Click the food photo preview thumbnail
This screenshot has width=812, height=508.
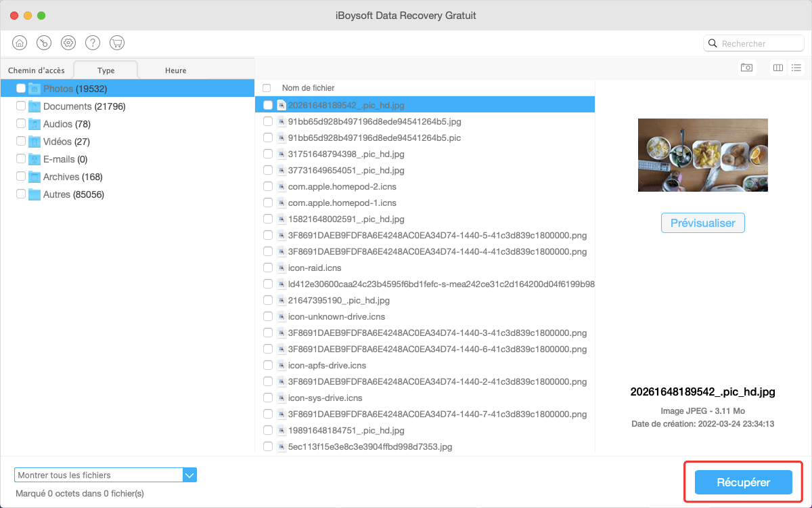tap(702, 155)
